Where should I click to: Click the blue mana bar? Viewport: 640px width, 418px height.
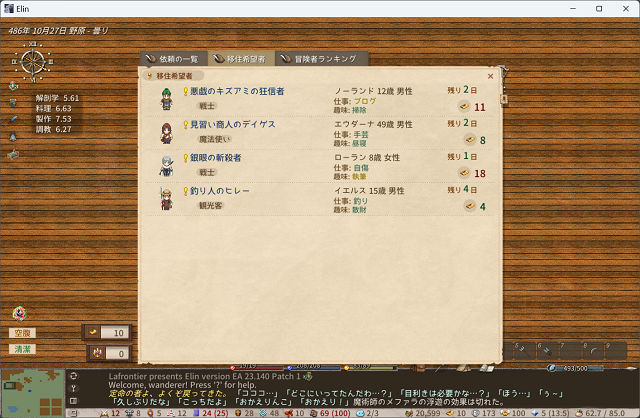click(x=313, y=367)
